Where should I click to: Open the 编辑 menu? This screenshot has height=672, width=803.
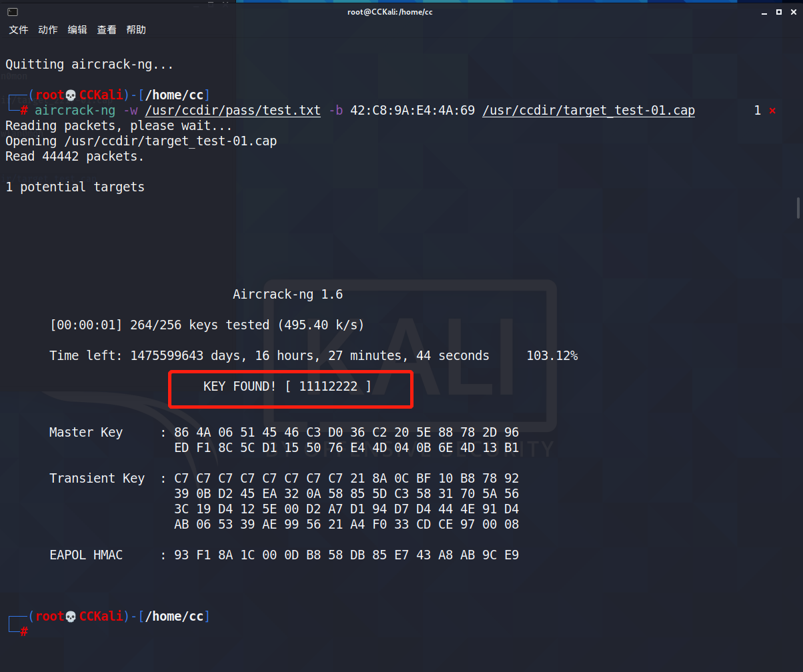click(x=77, y=30)
